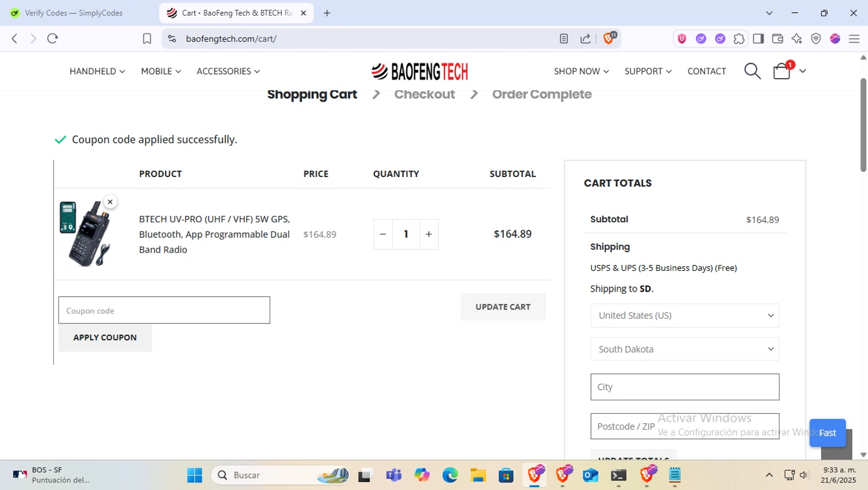This screenshot has width=868, height=490.
Task: Click the share page icon
Action: click(x=586, y=39)
